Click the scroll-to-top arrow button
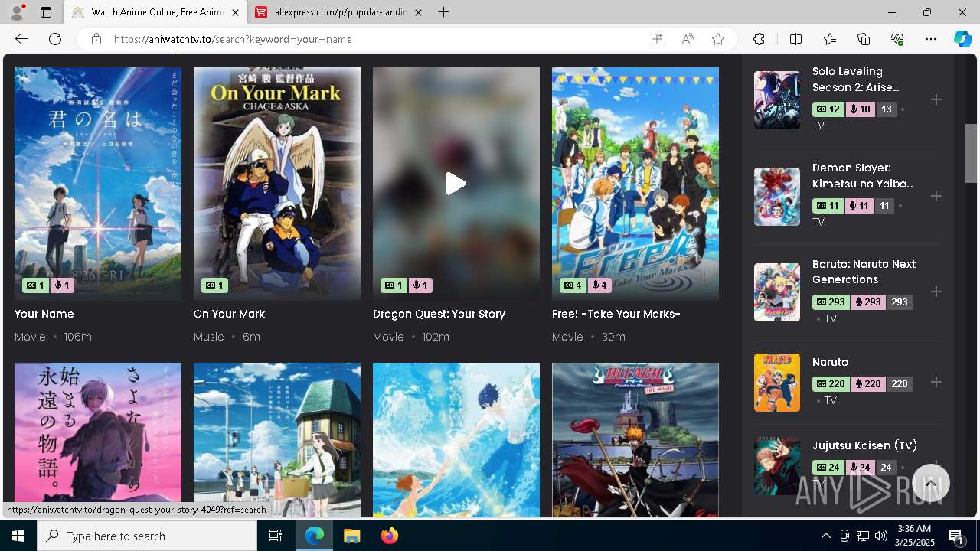 pos(931,484)
